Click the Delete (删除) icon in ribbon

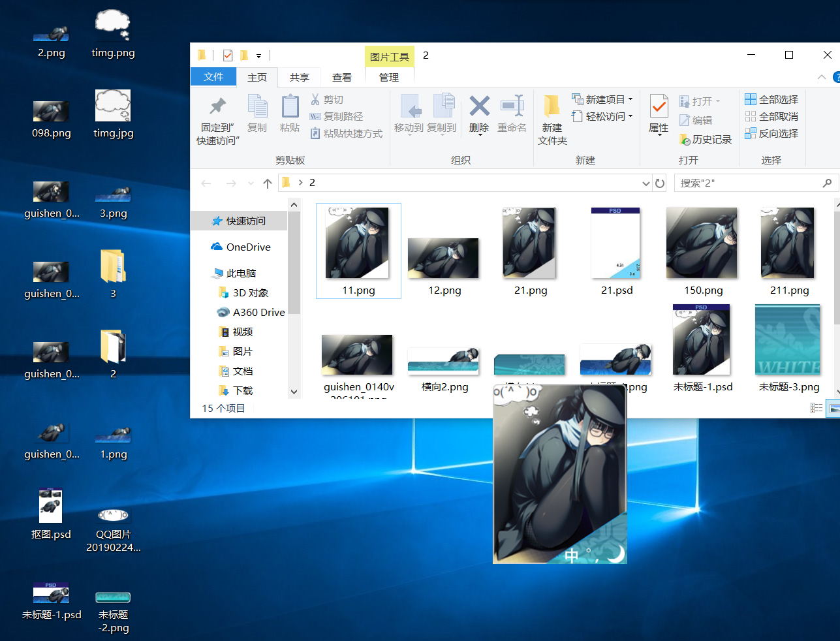point(479,106)
